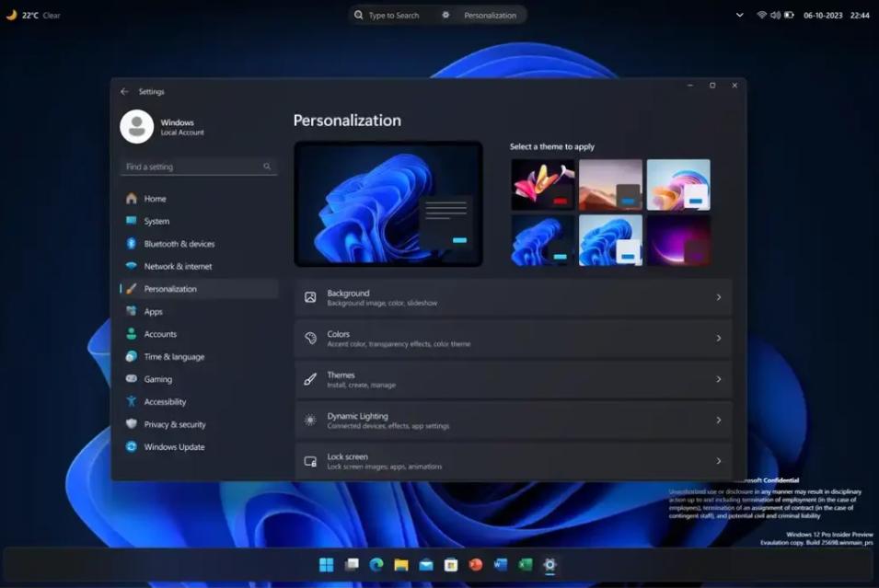This screenshot has height=588, width=879.
Task: Select the Windows Update sidebar icon
Action: (x=131, y=447)
